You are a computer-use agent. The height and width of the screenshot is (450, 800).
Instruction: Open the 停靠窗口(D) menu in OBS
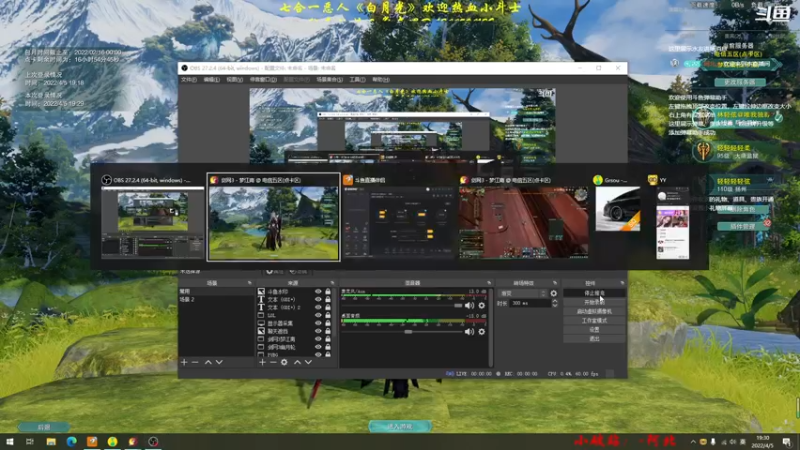click(x=263, y=80)
